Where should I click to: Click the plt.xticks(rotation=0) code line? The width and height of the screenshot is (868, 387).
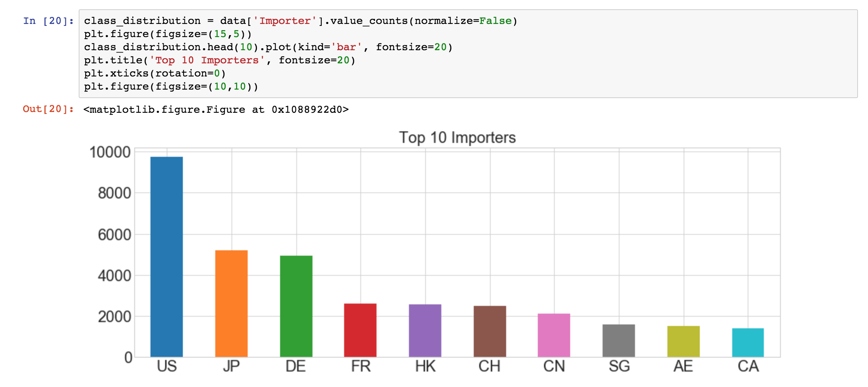155,73
